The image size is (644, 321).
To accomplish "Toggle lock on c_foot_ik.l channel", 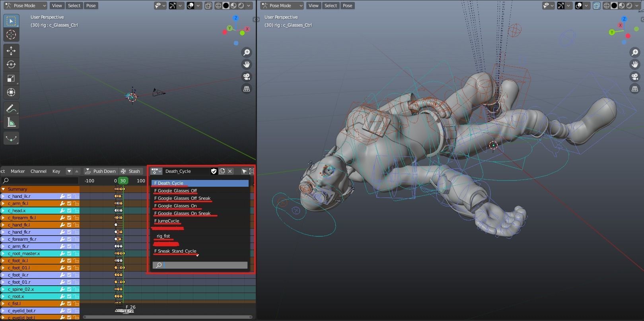I will (76, 261).
